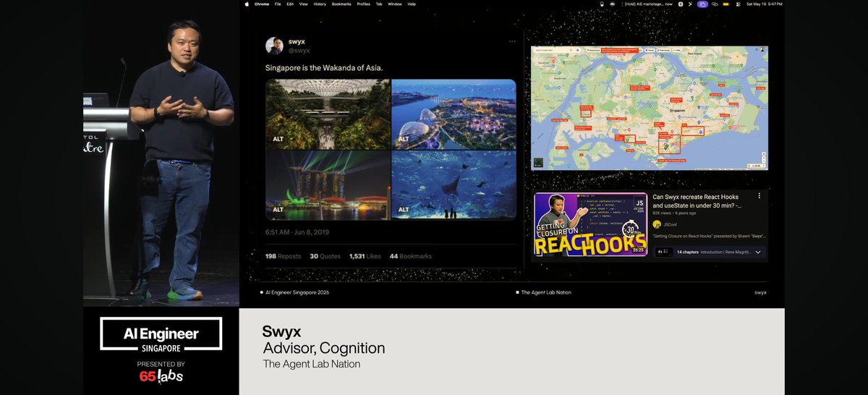Image resolution: width=868 pixels, height=395 pixels.
Task: Play the React Hooks video thumbnail
Action: [591, 224]
